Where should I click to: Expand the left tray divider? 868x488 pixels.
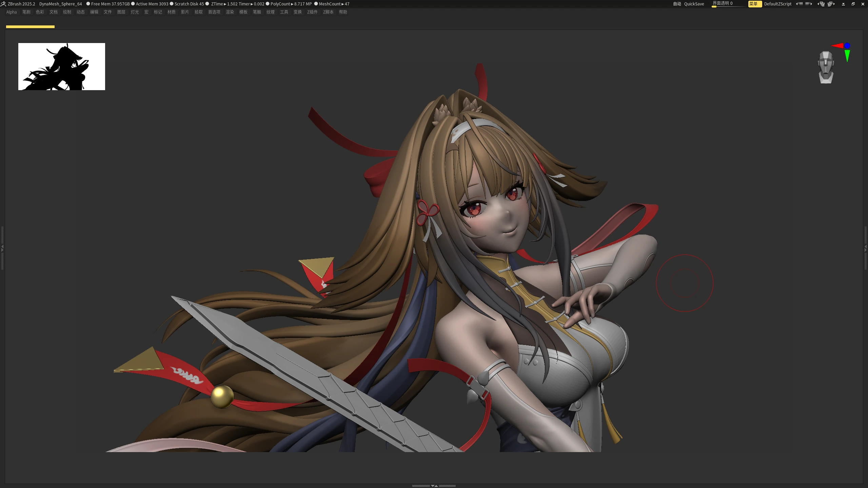[2, 248]
